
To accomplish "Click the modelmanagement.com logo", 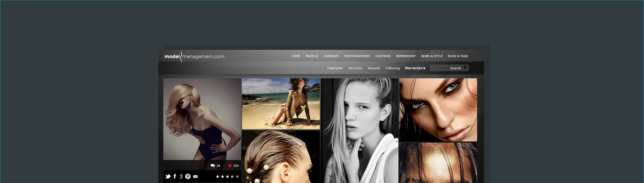I will 194,57.
